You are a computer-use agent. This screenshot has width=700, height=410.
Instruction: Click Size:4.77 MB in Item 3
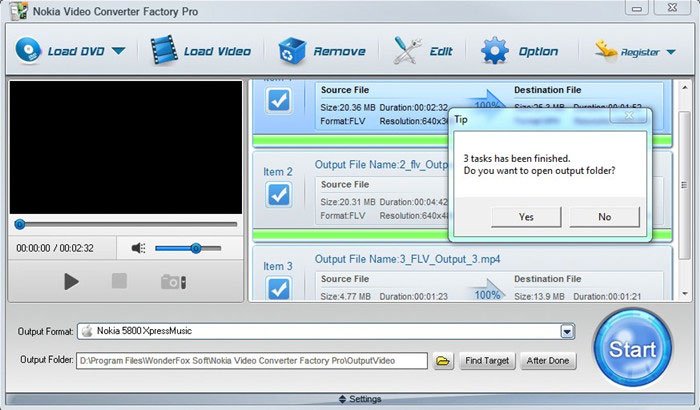[x=346, y=296]
